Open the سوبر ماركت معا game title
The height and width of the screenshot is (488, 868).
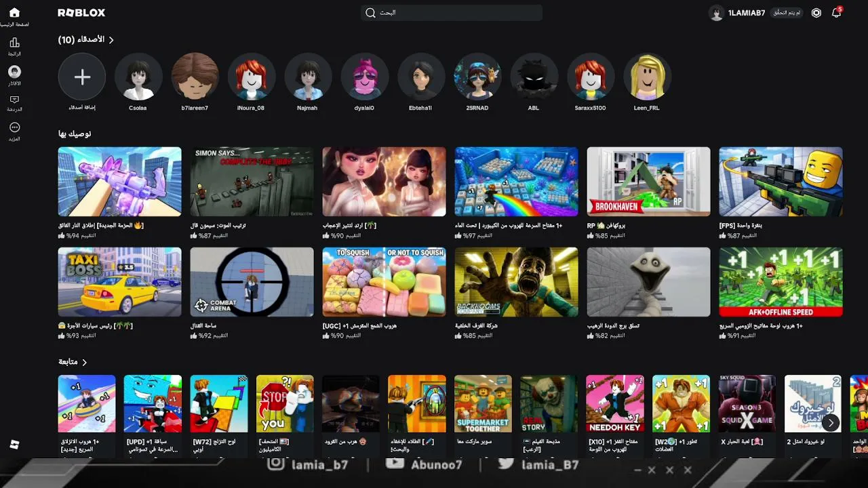pyautogui.click(x=473, y=441)
